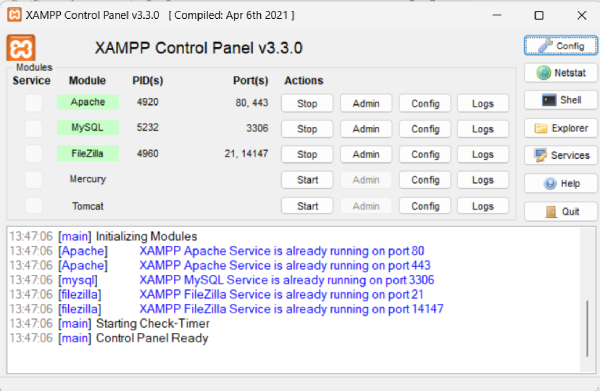
Task: Open Netstat using the globe icon
Action: pos(561,73)
